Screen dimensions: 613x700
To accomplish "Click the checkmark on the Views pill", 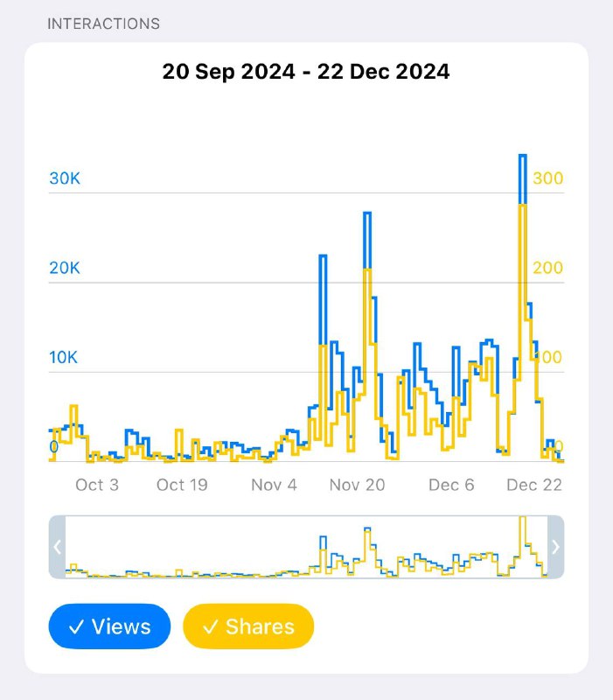I will (76, 627).
